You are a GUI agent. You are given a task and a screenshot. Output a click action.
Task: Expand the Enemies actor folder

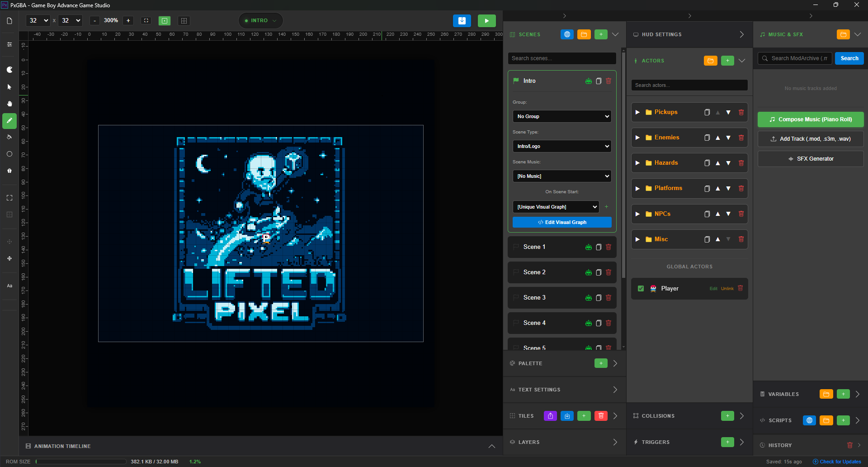click(637, 138)
